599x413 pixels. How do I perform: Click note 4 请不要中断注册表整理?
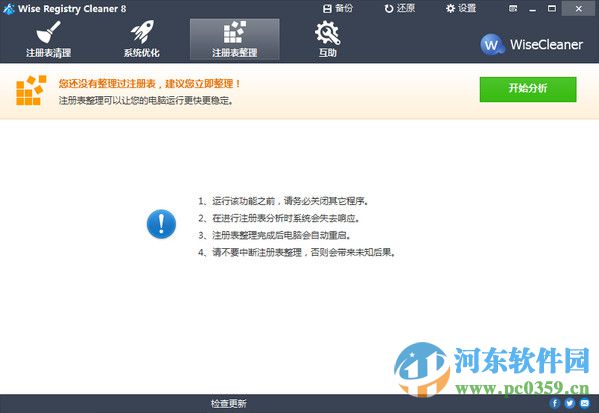297,253
